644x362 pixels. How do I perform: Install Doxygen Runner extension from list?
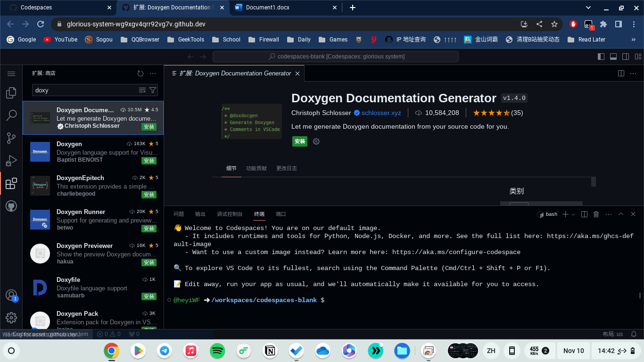tap(149, 229)
